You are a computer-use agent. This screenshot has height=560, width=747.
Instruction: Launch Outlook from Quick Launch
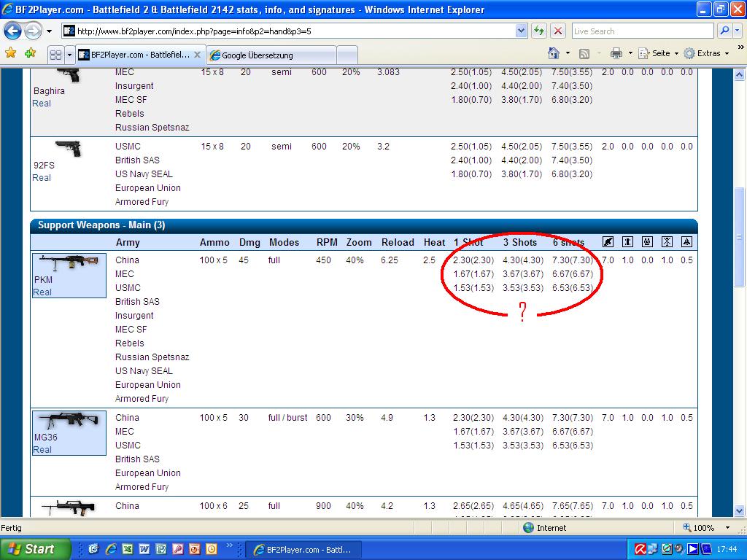[x=211, y=549]
